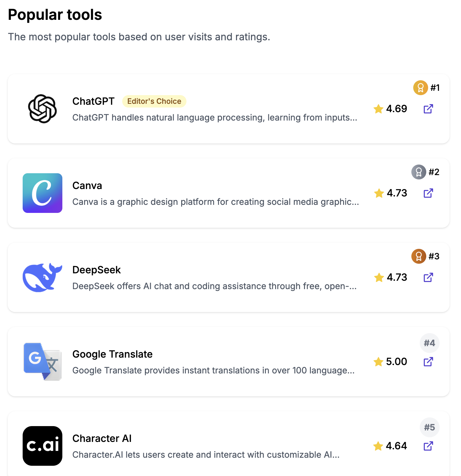This screenshot has width=461, height=476.
Task: Click the Editor's Choice badge
Action: 154,101
